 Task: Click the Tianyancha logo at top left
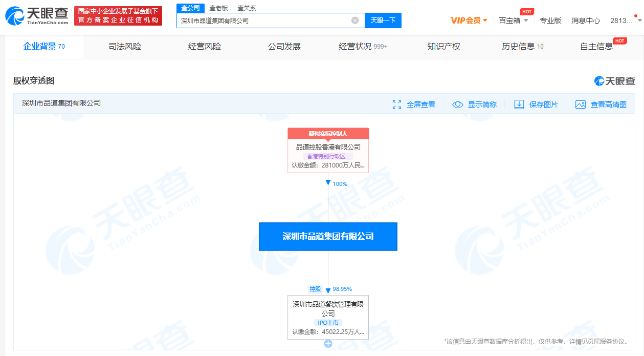tap(36, 16)
